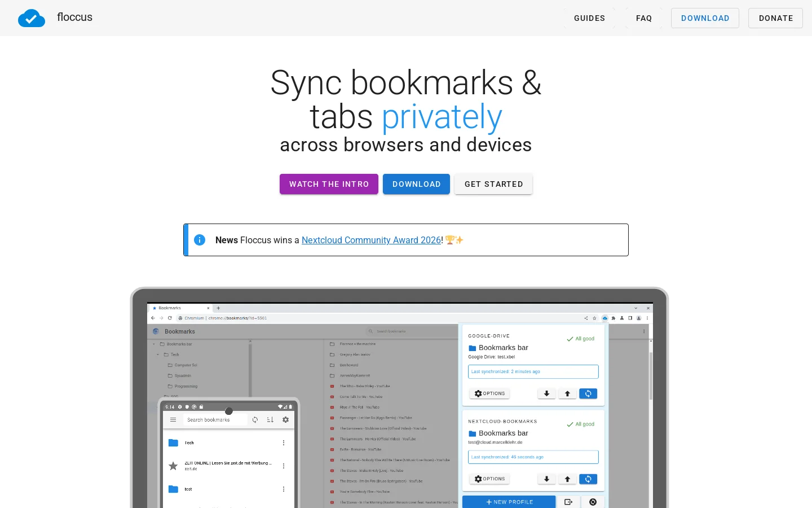Click hamburger menu icon on phone mockup

(x=173, y=420)
